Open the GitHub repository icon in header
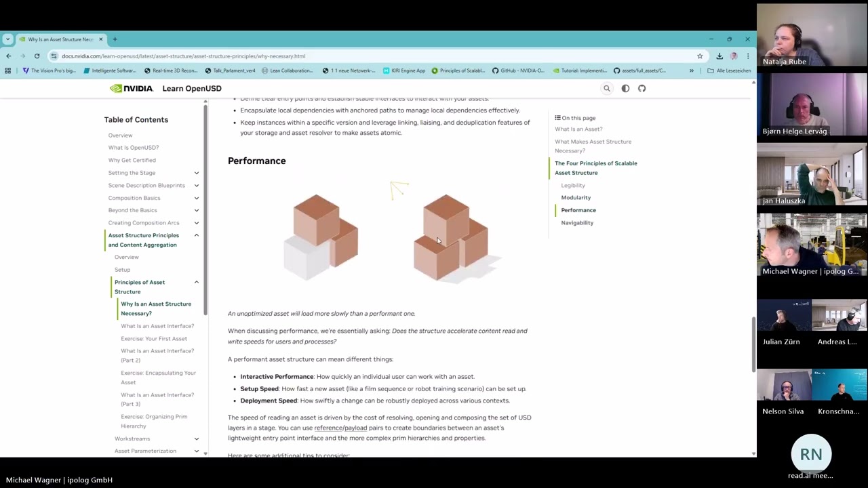 coord(642,88)
